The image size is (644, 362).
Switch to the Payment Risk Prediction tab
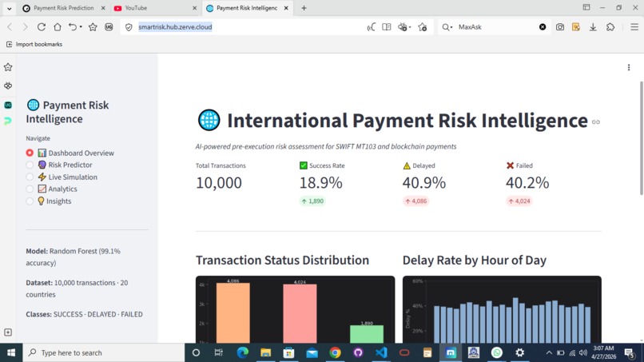(x=63, y=8)
